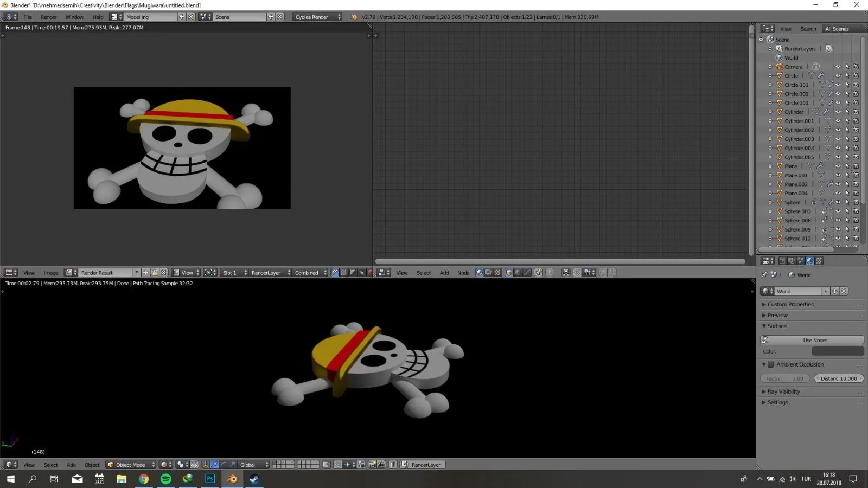Open Steam from the taskbar
Screen dimensions: 868x488
point(254,479)
